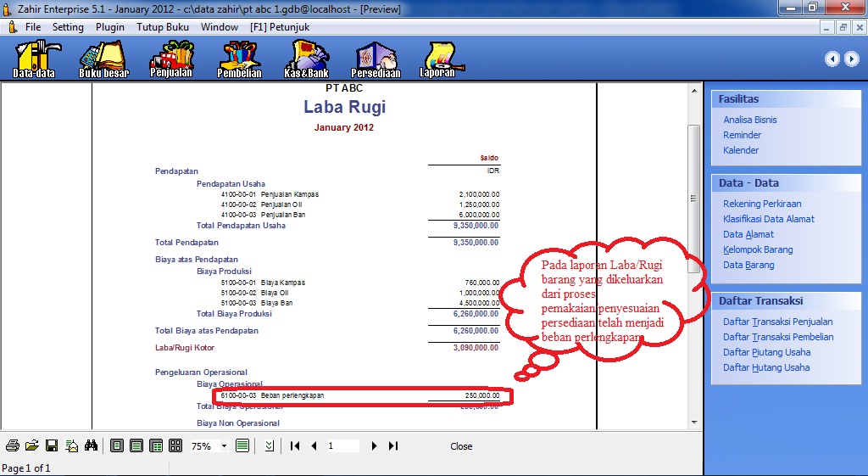Jump to the last page arrow
The height and width of the screenshot is (476, 868).
393,446
